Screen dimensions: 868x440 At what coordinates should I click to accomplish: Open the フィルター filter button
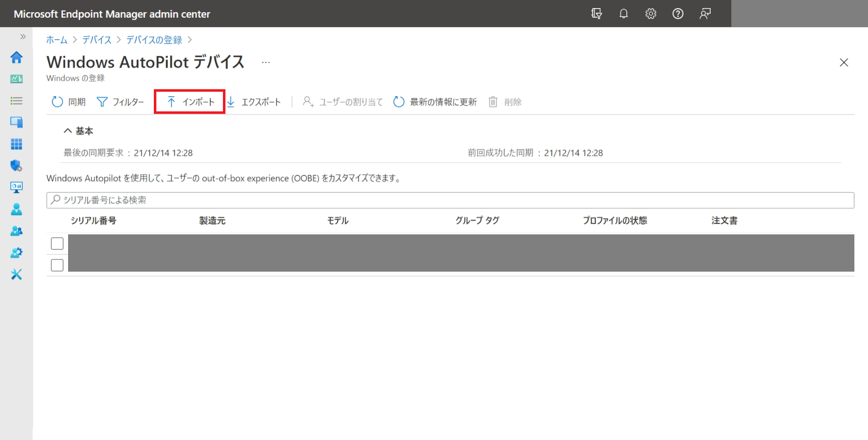120,102
